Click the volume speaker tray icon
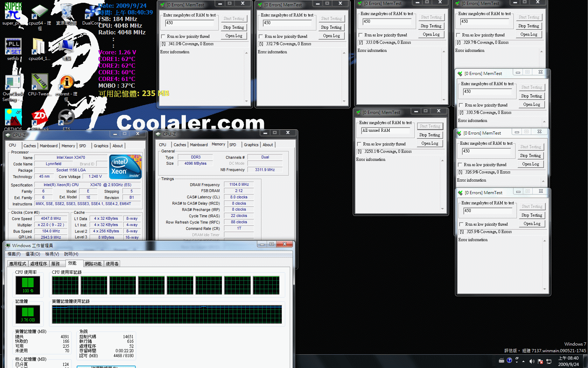Viewport: 588px width, 368px height. tap(532, 361)
